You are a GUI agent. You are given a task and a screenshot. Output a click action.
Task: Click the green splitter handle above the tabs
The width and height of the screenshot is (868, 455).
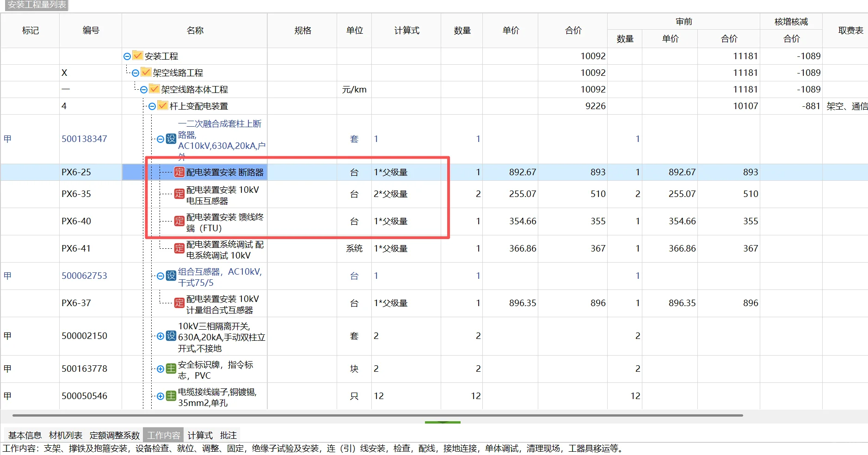tap(443, 422)
